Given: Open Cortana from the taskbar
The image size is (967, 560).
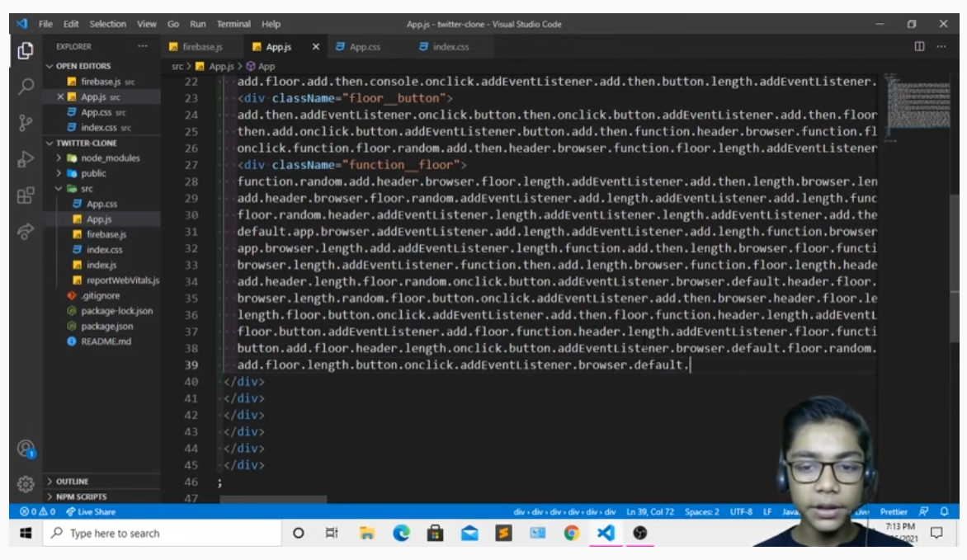Looking at the screenshot, I should click(x=298, y=533).
